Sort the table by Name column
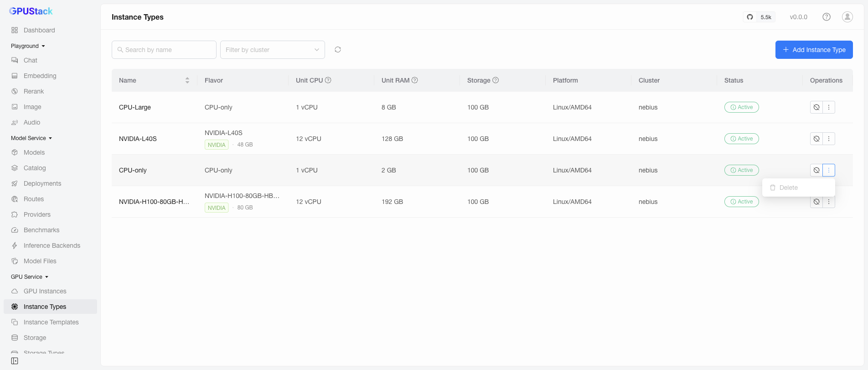Viewport: 868px width, 370px height. (187, 80)
